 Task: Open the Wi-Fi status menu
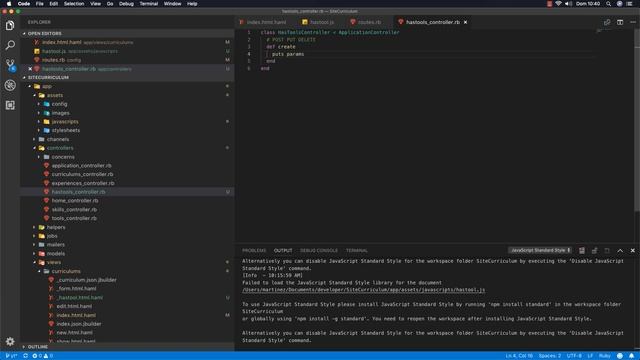click(x=558, y=4)
